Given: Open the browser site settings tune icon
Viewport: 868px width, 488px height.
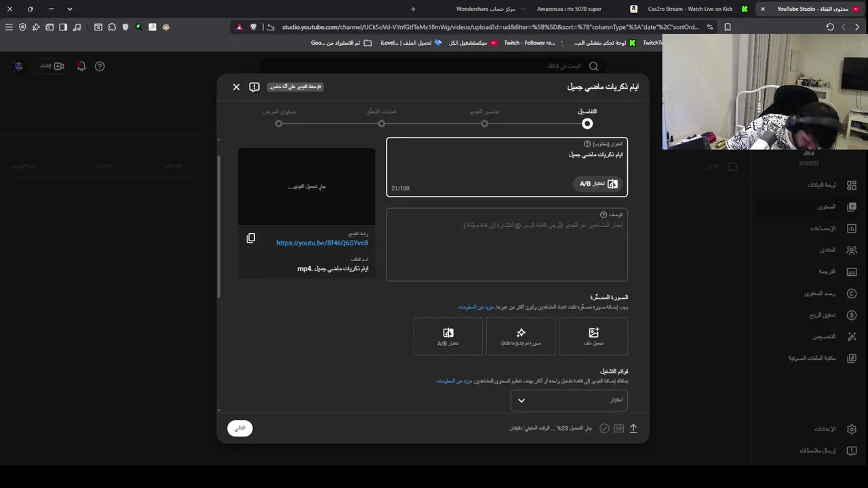Looking at the screenshot, I should (710, 27).
